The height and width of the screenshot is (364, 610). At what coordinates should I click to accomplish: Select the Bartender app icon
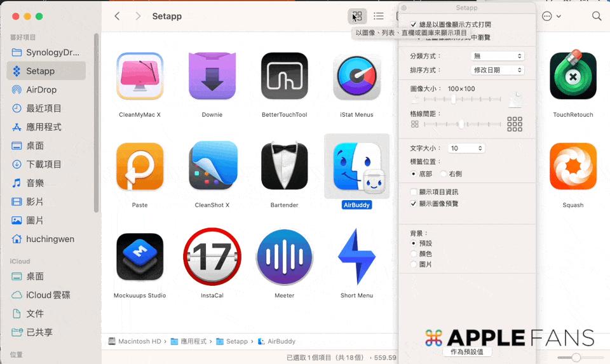click(x=285, y=166)
